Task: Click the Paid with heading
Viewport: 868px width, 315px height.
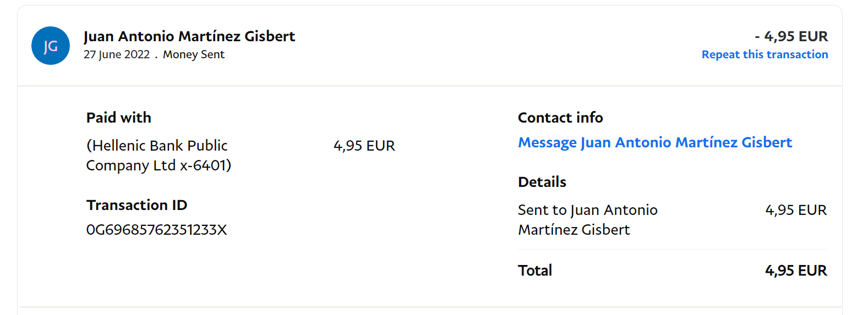Action: 119,118
